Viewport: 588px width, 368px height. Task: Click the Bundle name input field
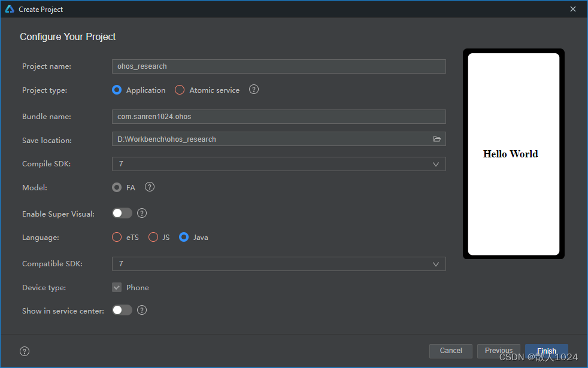278,117
